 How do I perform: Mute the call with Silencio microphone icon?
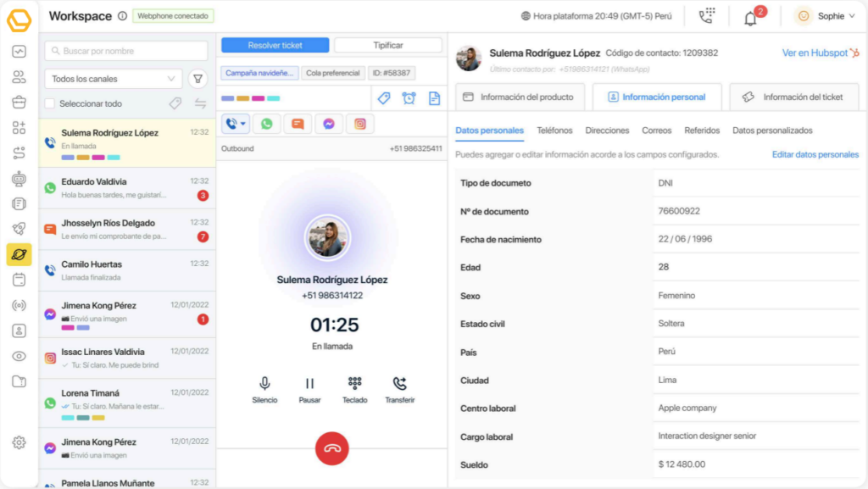click(264, 384)
